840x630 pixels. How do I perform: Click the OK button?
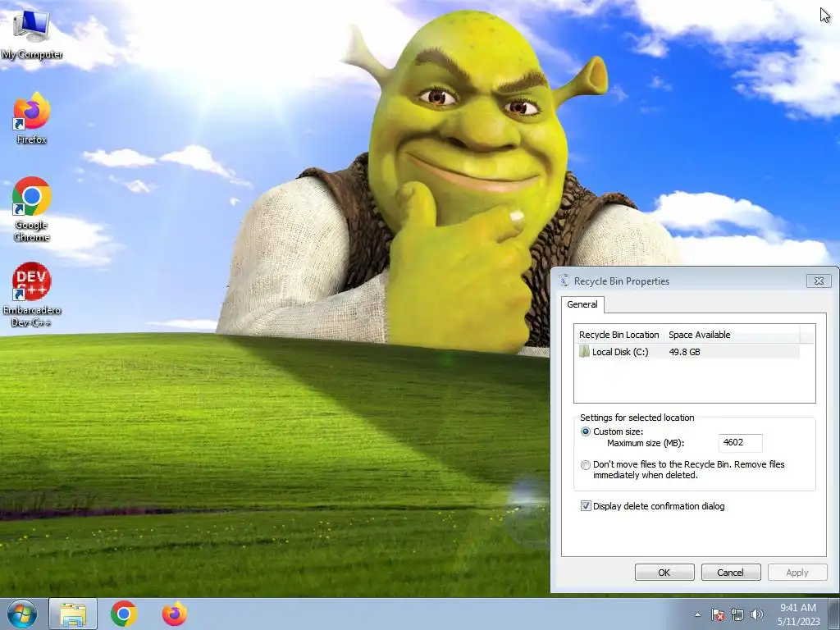tap(664, 572)
